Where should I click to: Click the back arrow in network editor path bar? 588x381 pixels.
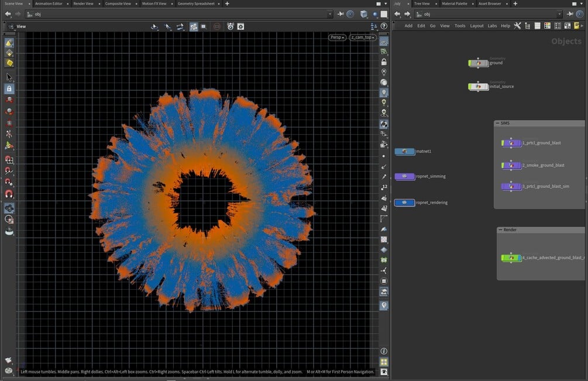click(397, 14)
